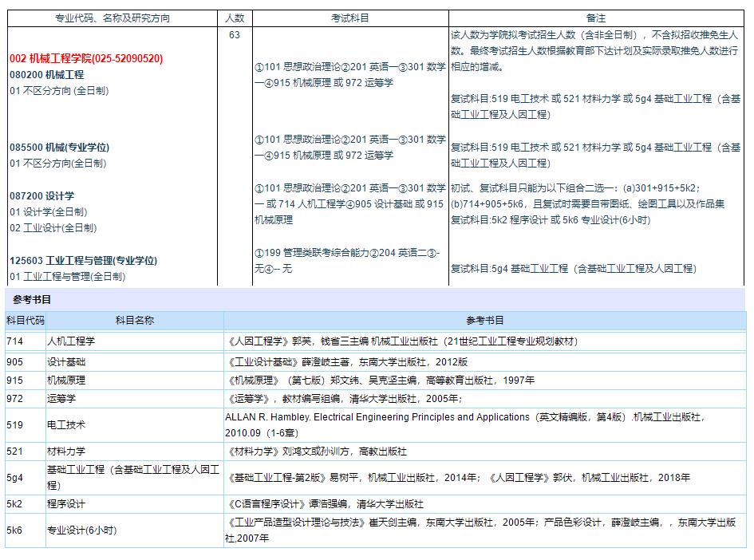Viewport: 754px width, 560px height.
Task: Select the 085500 机械(专业学位) major link
Action: pyautogui.click(x=60, y=148)
